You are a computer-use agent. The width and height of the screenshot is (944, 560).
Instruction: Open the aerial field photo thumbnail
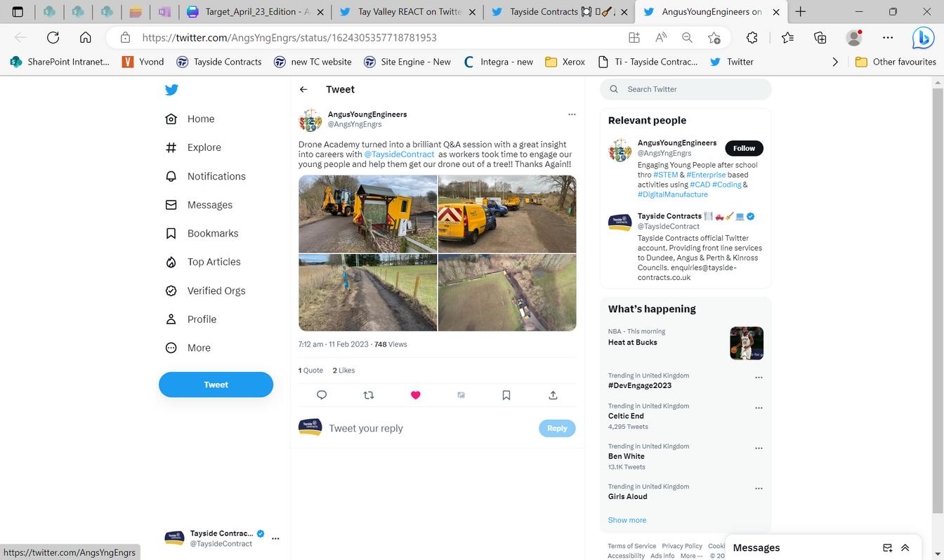tap(507, 292)
